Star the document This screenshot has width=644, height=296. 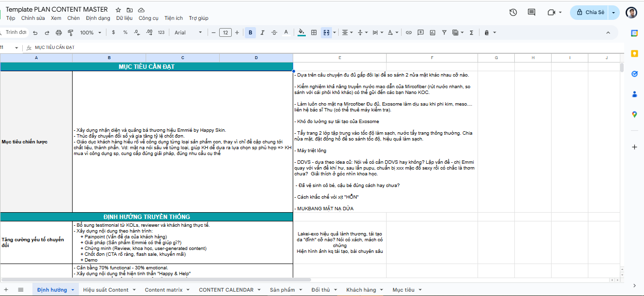click(x=119, y=10)
